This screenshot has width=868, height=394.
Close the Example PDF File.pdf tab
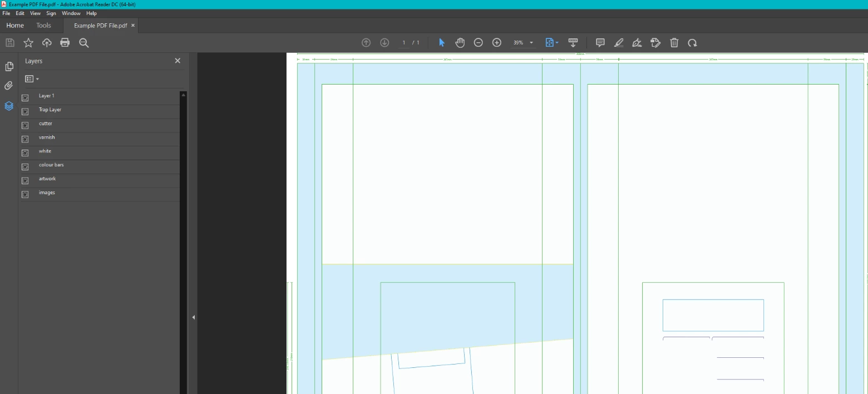(x=133, y=26)
